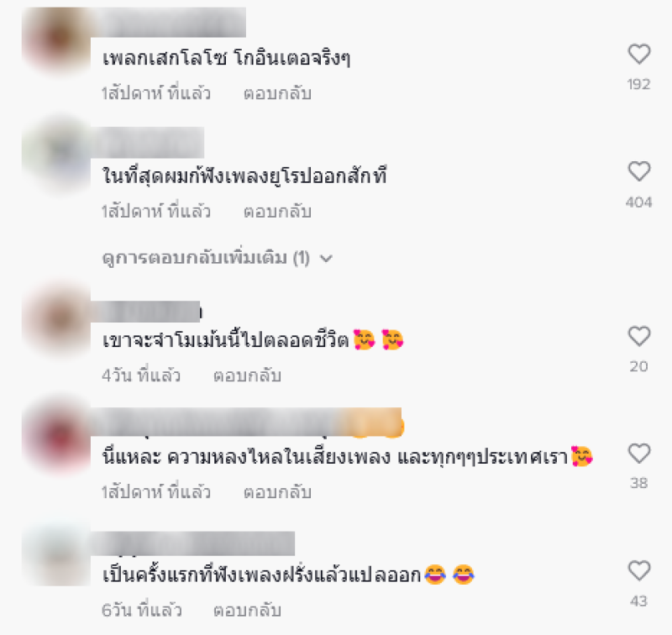Open the avatar of the last commenter
Screen dimensions: 672x635
pyautogui.click(x=57, y=554)
